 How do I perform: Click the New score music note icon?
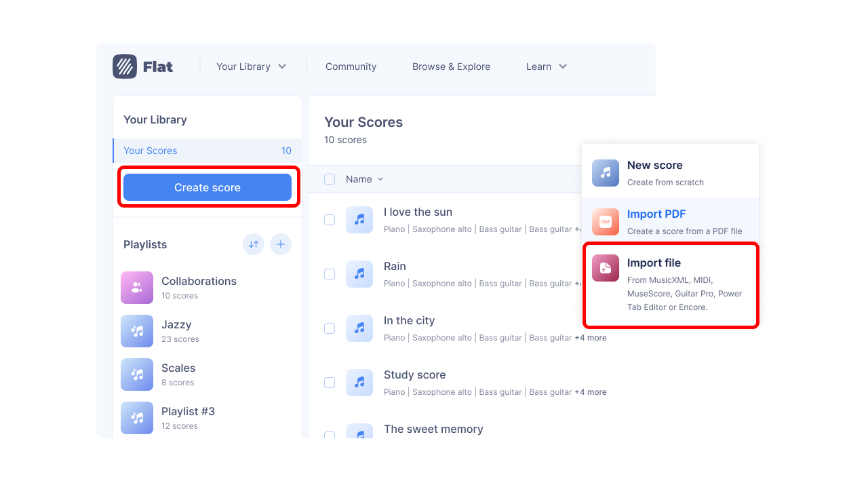[x=605, y=173]
